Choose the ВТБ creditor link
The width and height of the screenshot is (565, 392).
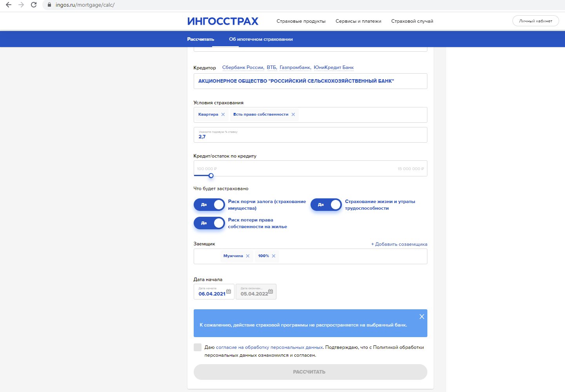click(x=272, y=67)
